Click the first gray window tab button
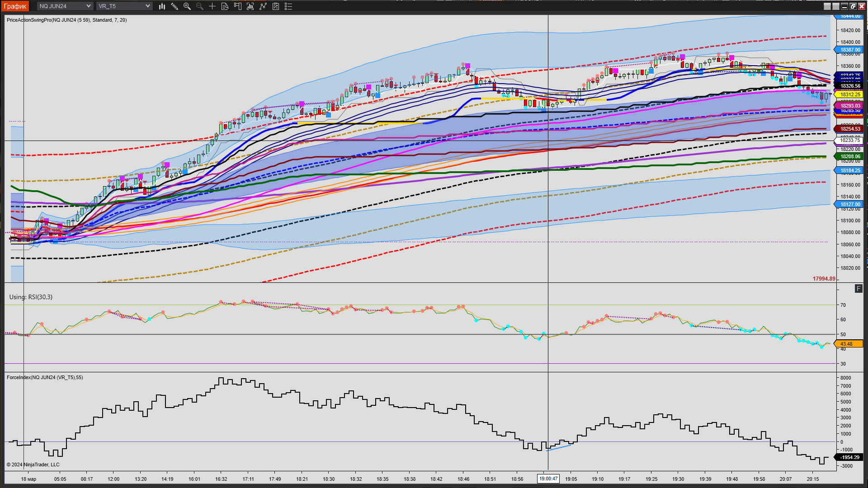Viewport: 868px width, 488px height. click(x=827, y=6)
